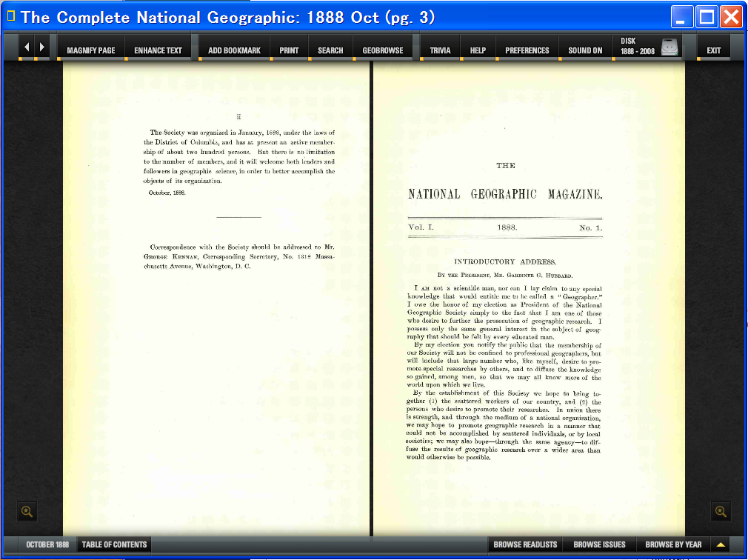Screen dimensions: 748x560
Task: Open the Table of Contents
Action: [x=115, y=544]
